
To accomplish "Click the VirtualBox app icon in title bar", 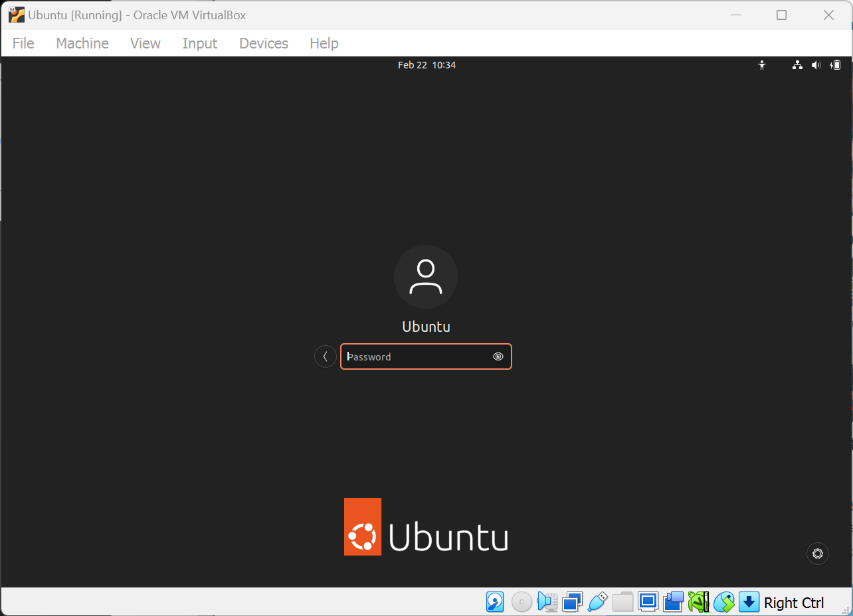I will (17, 15).
